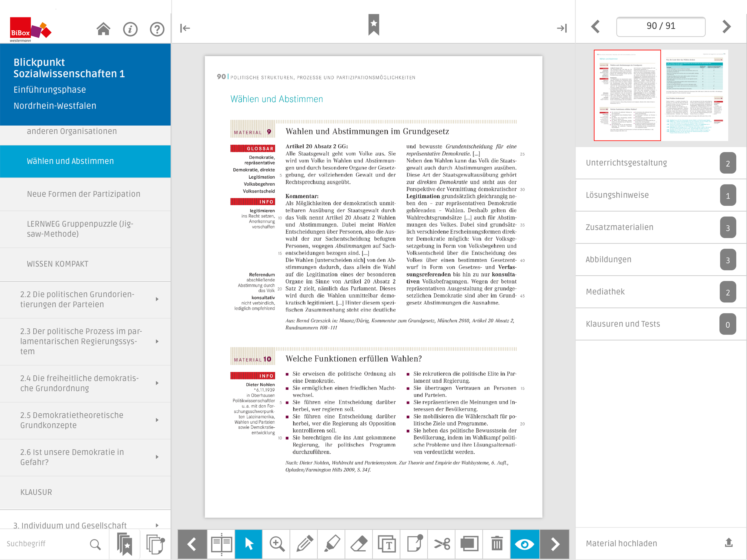Toggle double-page book view

221,544
